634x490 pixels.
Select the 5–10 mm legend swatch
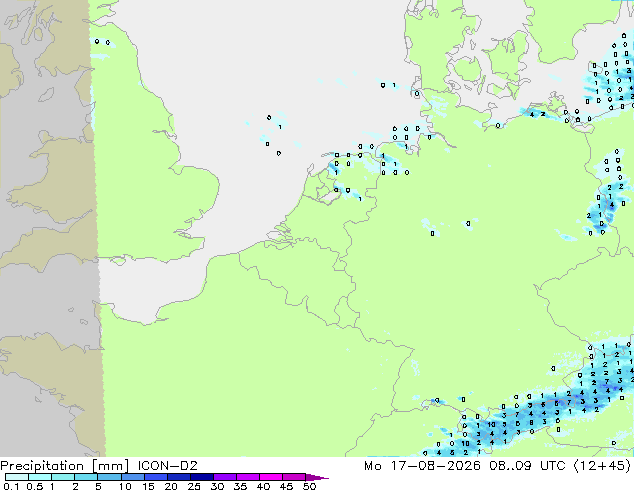coord(109,477)
